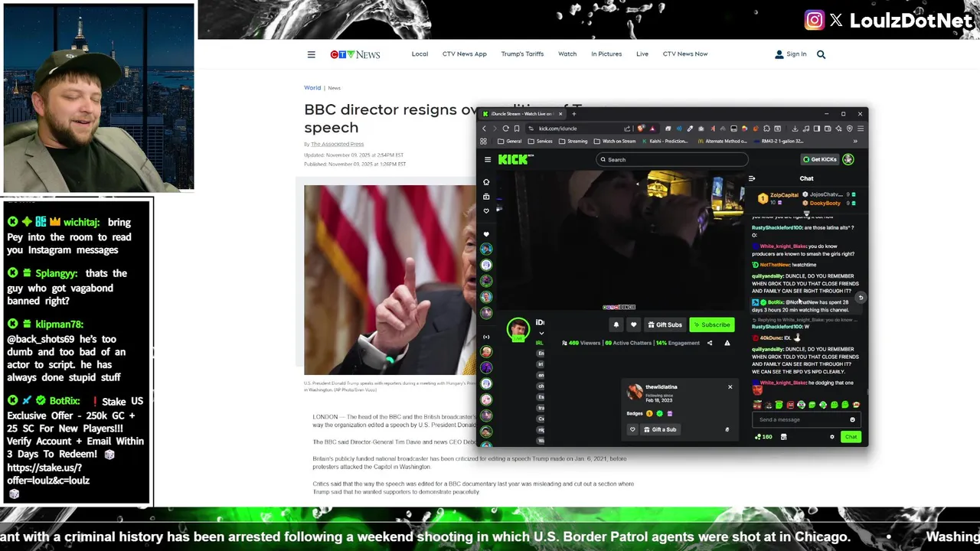Open the CTV News search icon

click(821, 54)
